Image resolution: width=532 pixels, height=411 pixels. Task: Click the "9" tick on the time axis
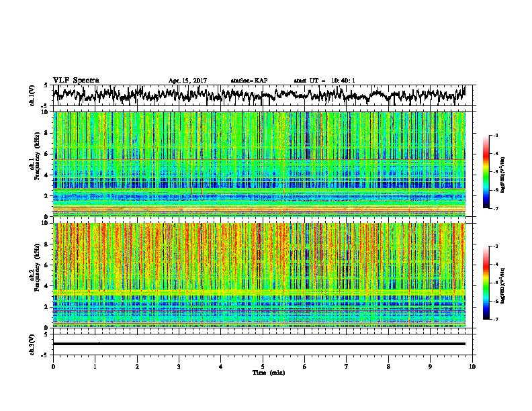[x=430, y=367]
